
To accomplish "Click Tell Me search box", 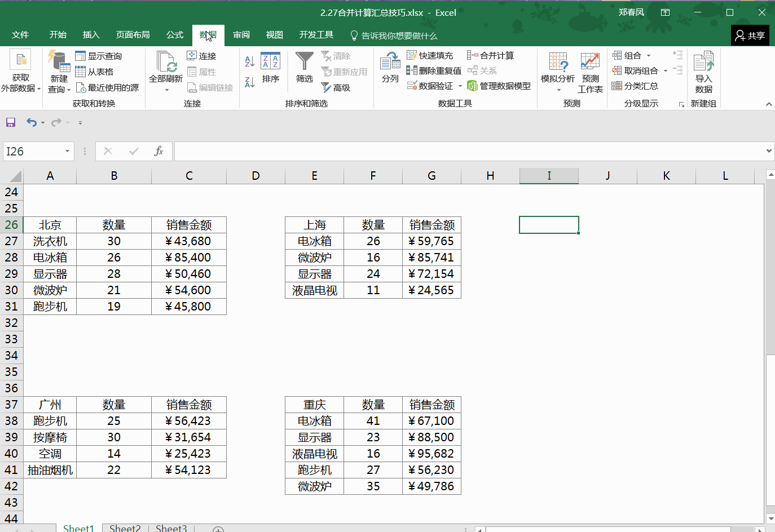I will [x=394, y=36].
